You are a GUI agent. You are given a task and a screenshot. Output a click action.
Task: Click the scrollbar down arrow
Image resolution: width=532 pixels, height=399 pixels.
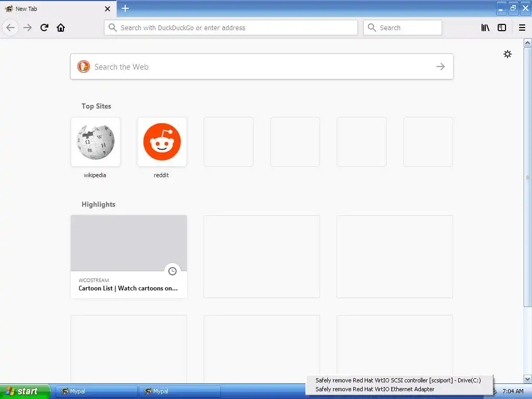click(528, 379)
